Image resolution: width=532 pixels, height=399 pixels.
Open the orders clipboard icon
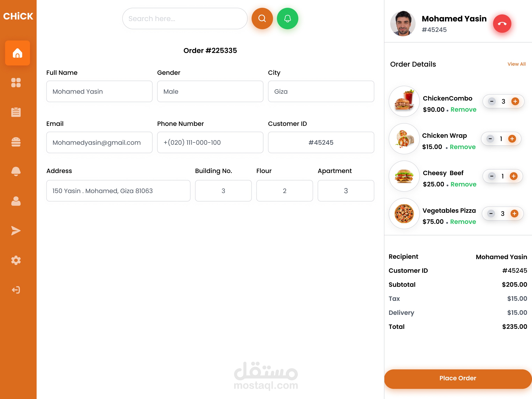[x=16, y=112]
